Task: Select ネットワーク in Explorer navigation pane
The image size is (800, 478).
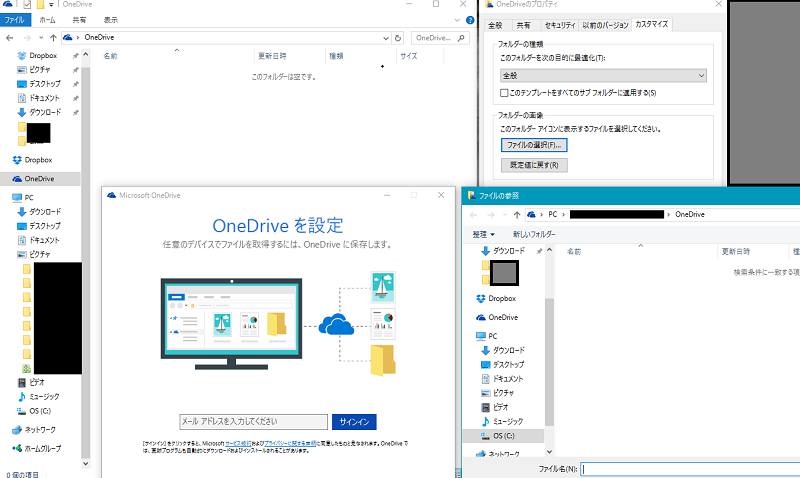Action: [x=40, y=430]
